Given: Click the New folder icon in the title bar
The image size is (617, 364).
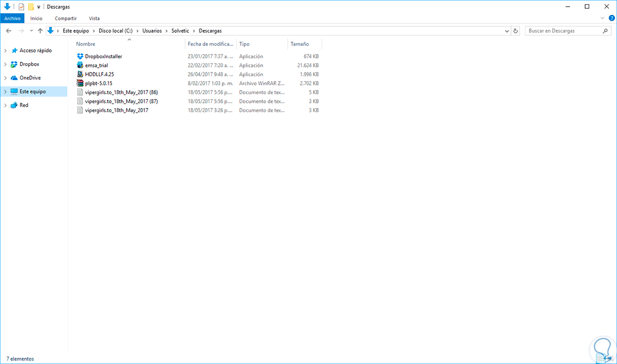Looking at the screenshot, I should coord(31,7).
